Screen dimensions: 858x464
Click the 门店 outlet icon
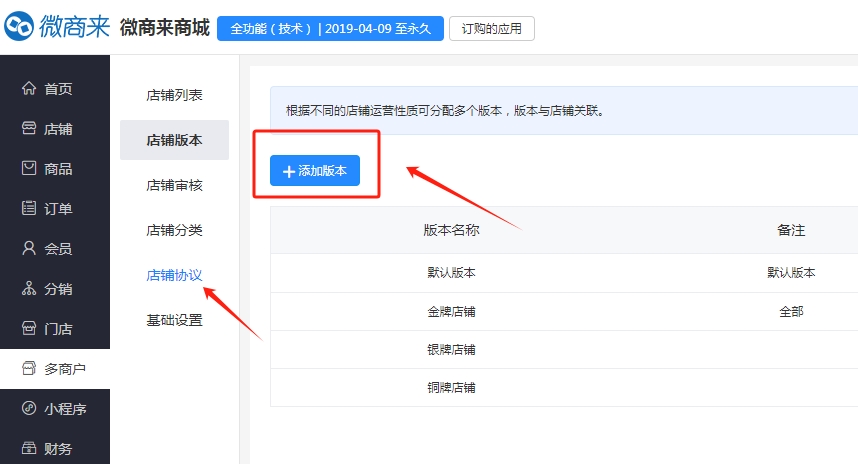[29, 329]
